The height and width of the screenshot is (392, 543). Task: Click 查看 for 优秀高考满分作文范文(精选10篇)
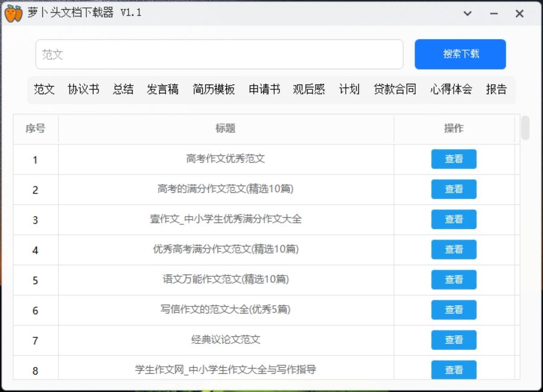click(x=454, y=249)
